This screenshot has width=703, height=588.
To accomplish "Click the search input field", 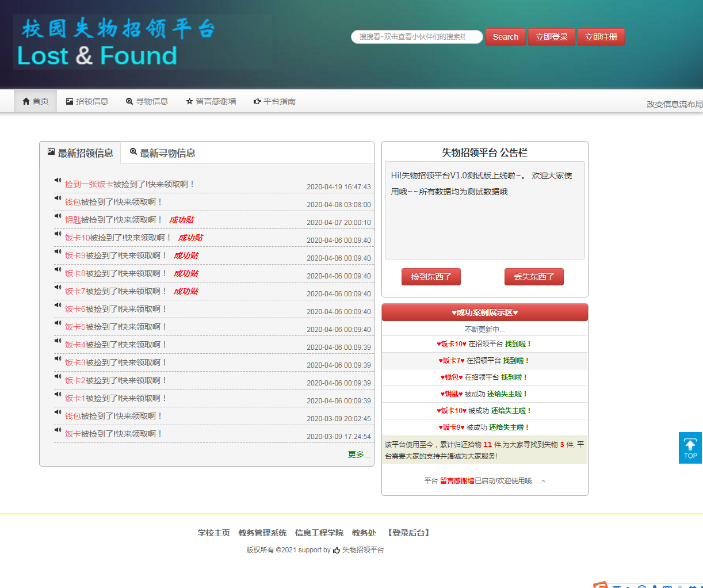I will (x=417, y=37).
